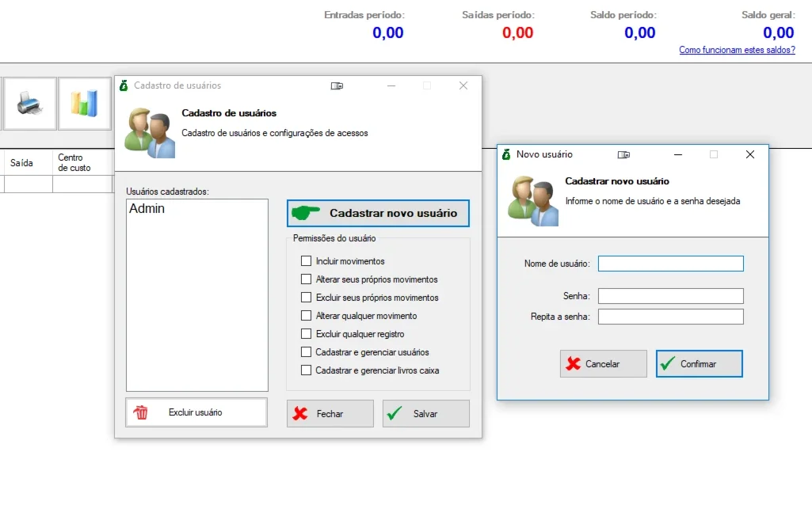
Task: Cancel the Novo usuário dialog
Action: (x=604, y=364)
